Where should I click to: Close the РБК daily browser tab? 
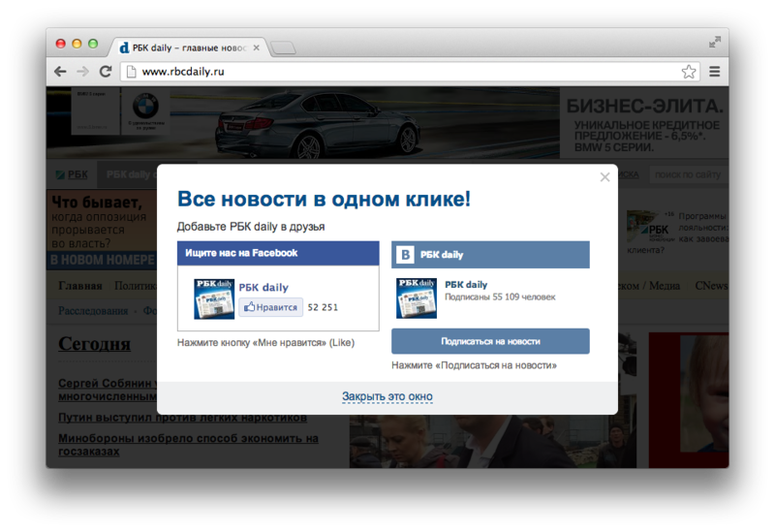pyautogui.click(x=256, y=47)
